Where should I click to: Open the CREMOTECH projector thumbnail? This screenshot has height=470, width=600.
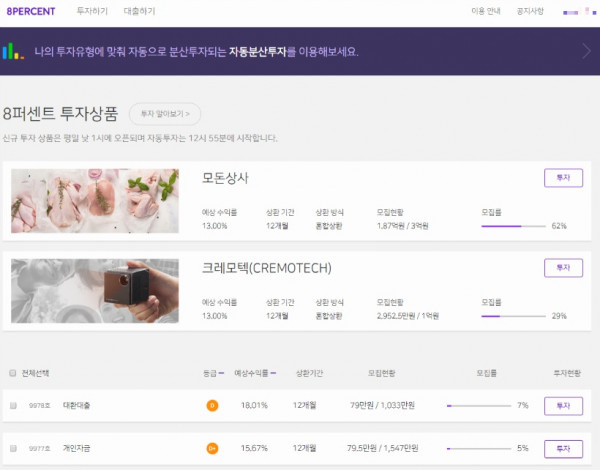click(95, 291)
